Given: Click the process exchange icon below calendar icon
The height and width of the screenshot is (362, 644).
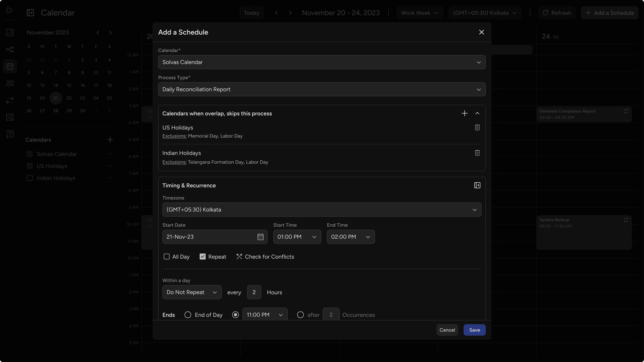Looking at the screenshot, I should click(x=10, y=83).
